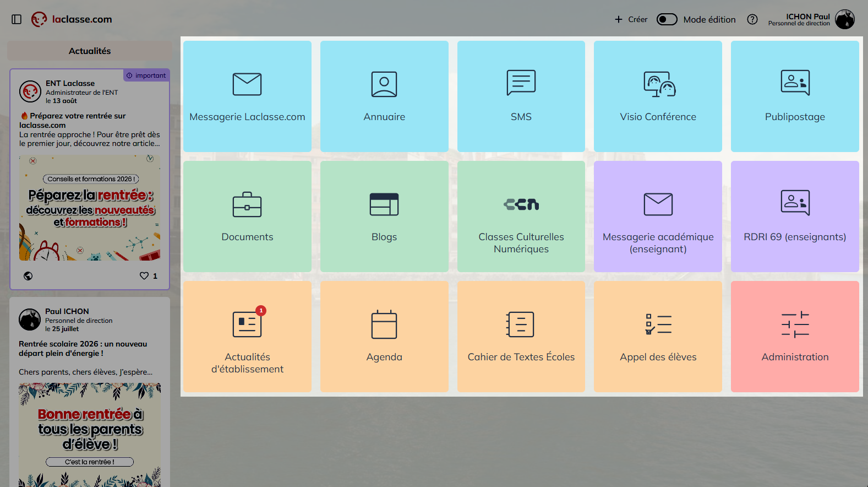The image size is (868, 487).
Task: Click ENT Laclasse author avatar
Action: (x=30, y=91)
